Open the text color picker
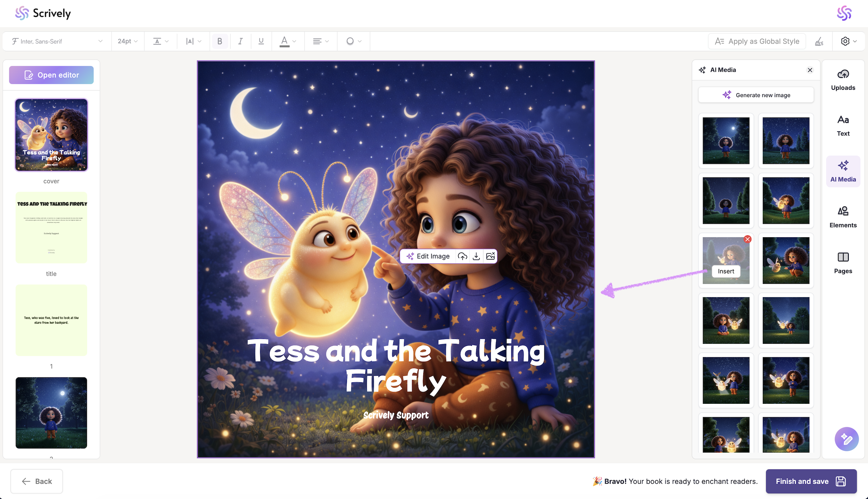The height and width of the screenshot is (499, 868). click(x=288, y=41)
